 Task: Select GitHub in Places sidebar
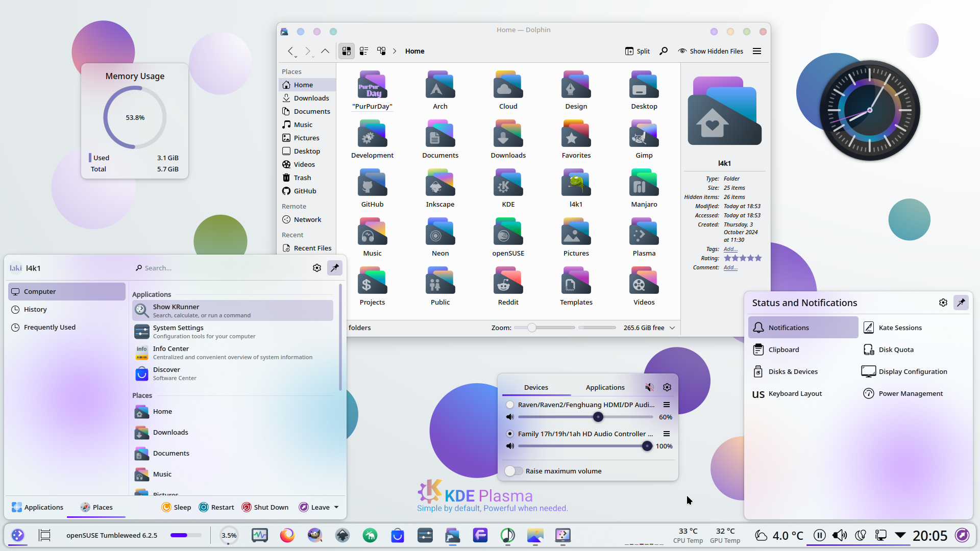point(308,191)
